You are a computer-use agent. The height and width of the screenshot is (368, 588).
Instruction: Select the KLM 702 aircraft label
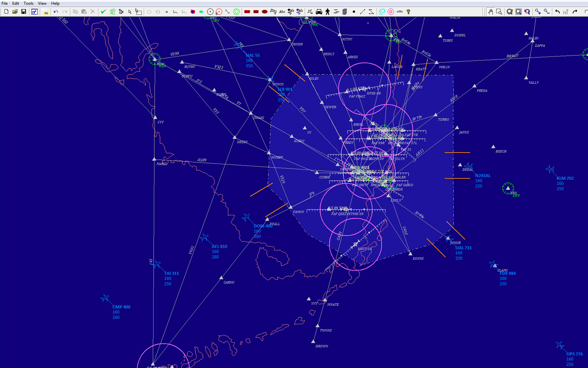(565, 178)
